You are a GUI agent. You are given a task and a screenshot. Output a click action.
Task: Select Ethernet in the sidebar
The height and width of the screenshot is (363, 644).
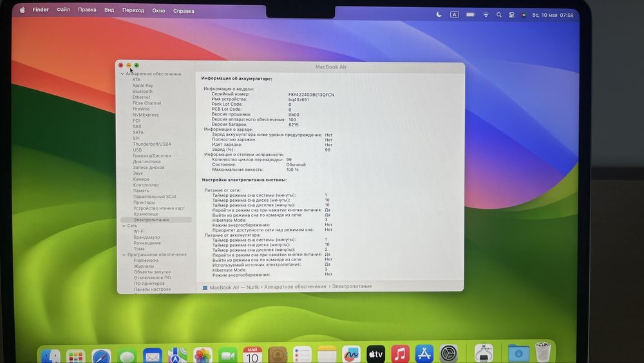point(141,97)
